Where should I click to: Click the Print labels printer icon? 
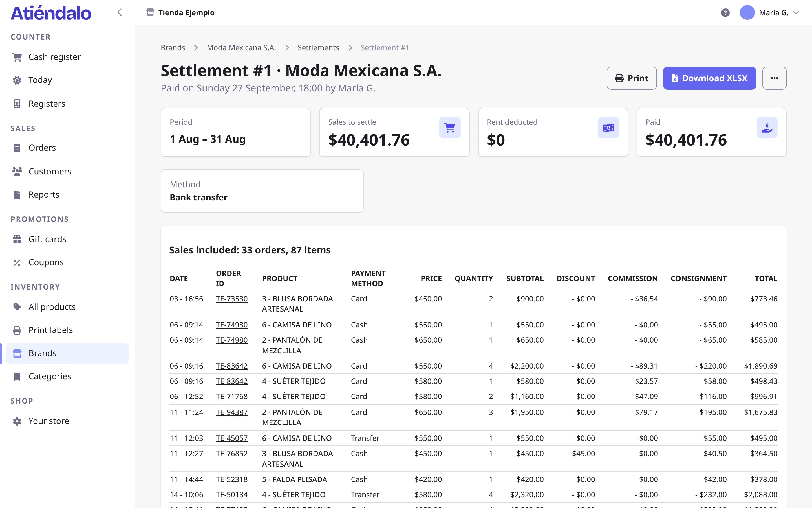[x=17, y=330]
